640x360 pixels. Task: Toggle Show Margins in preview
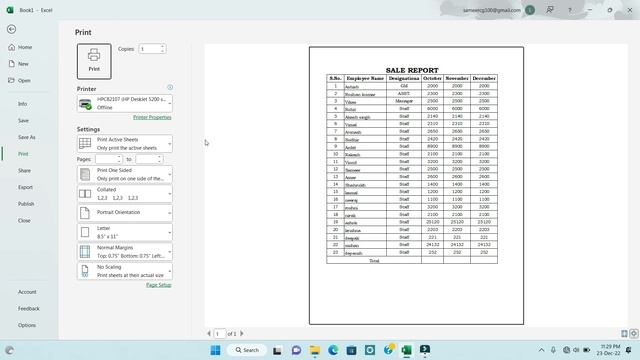tap(624, 333)
